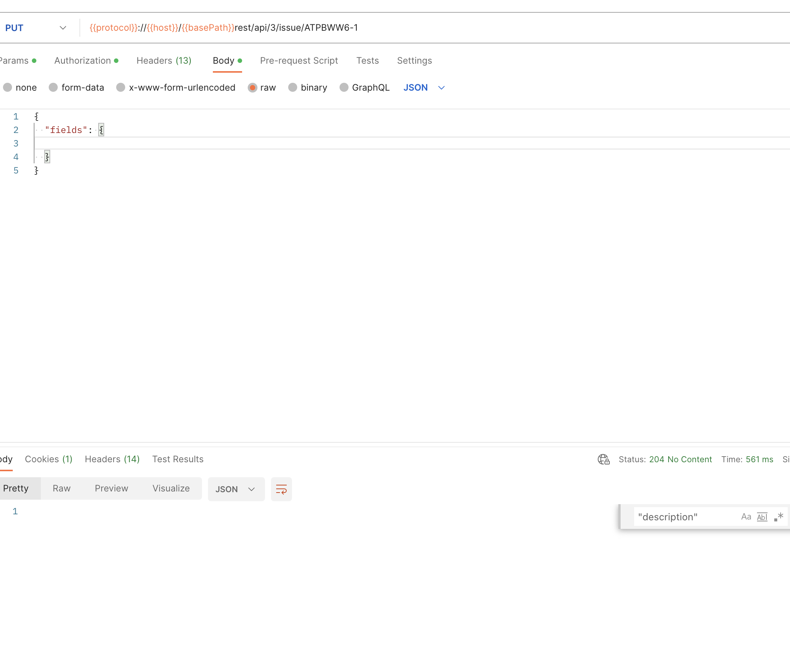This screenshot has height=672, width=790.
Task: Choose x-www-form-urlencoded body type
Action: (x=121, y=88)
